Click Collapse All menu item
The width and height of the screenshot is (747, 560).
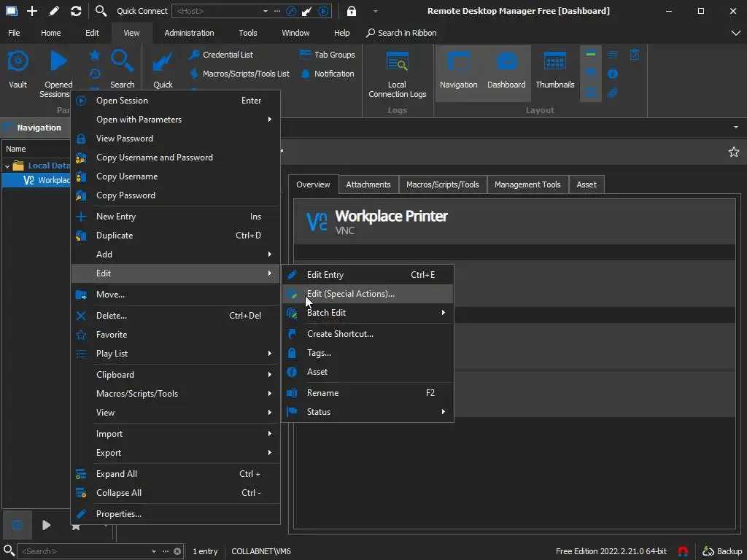pos(175,493)
